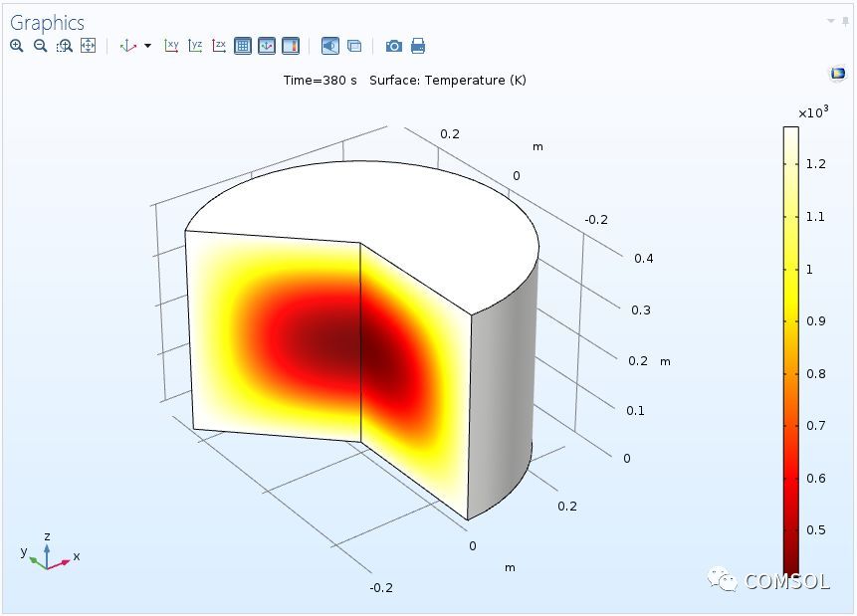Click the 0.4 z-axis label

pyautogui.click(x=644, y=259)
